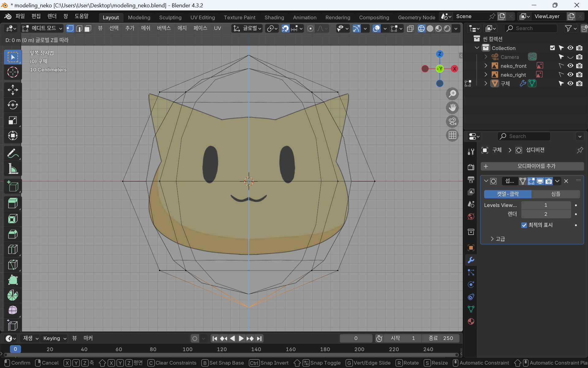The width and height of the screenshot is (588, 368).
Task: Select the Annotate pencil tool
Action: [13, 153]
